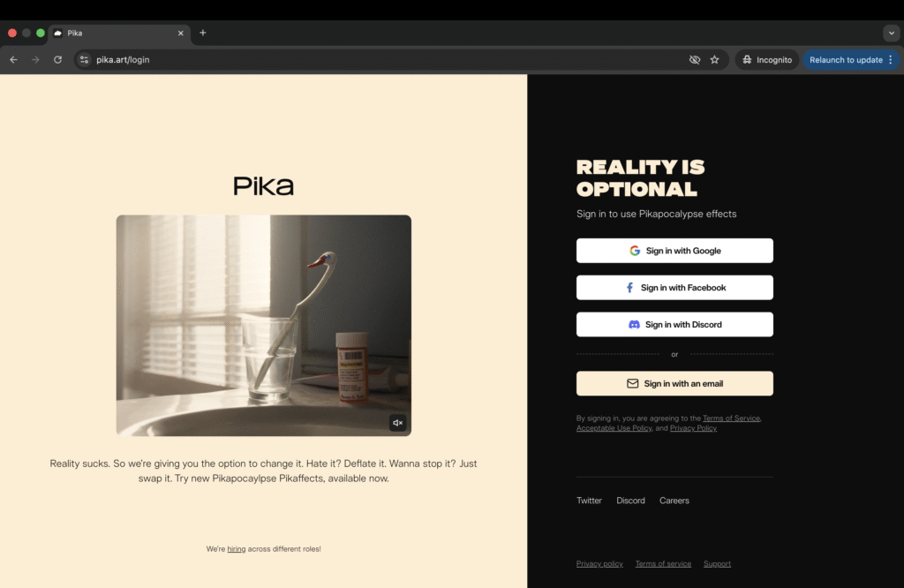Click the envelope icon for email sign-in
Viewport: 904px width, 588px height.
coord(632,383)
